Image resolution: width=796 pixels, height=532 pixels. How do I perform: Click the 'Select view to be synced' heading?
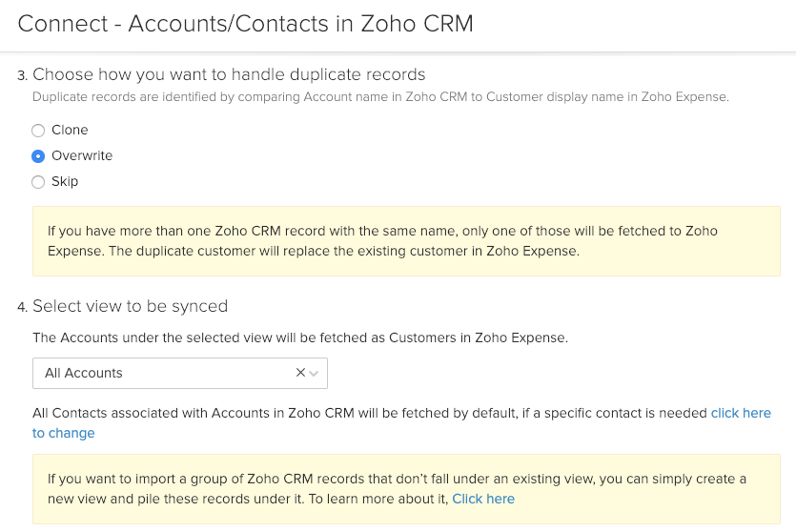130,306
